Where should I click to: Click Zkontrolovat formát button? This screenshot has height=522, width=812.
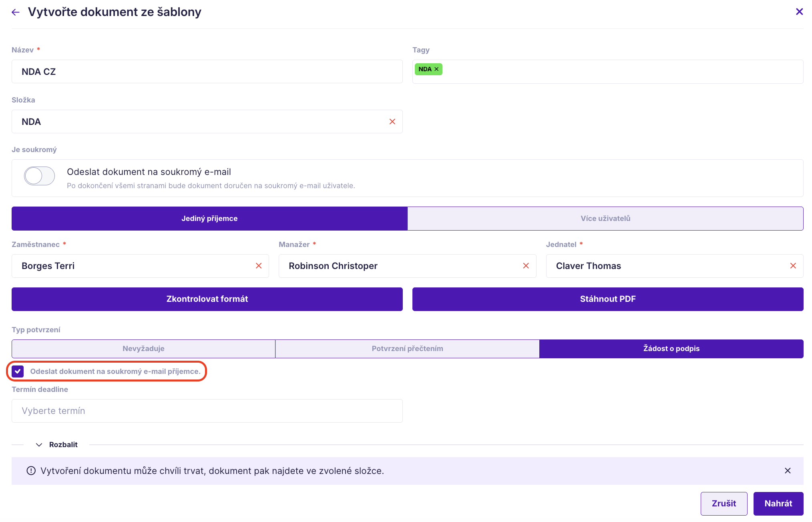pyautogui.click(x=207, y=299)
